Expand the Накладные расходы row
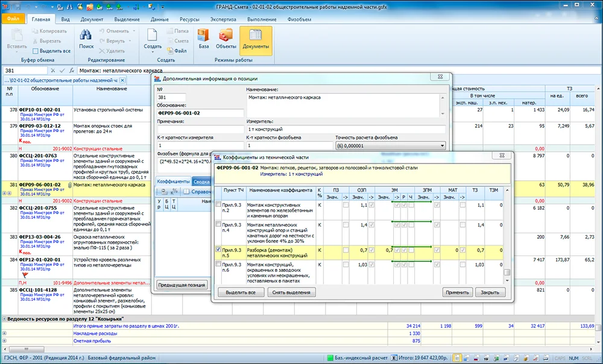The width and height of the screenshot is (603, 364). click(x=4, y=333)
